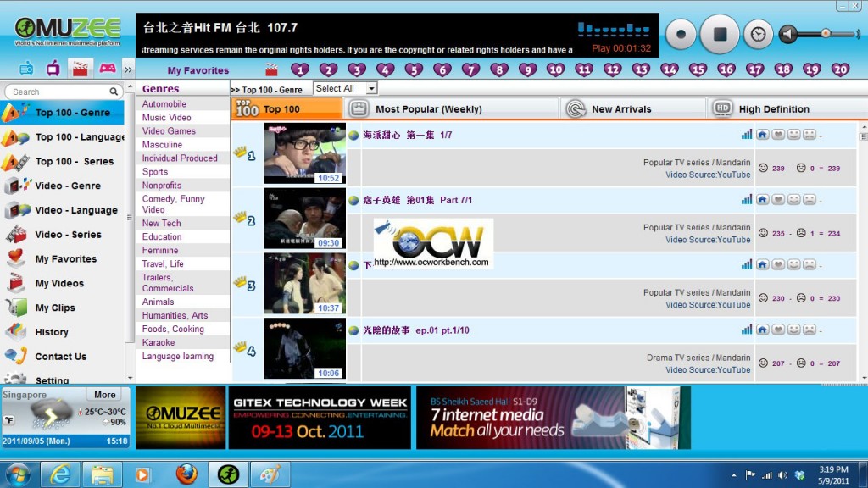
Task: Open Video - Language in sidebar
Action: click(x=63, y=210)
